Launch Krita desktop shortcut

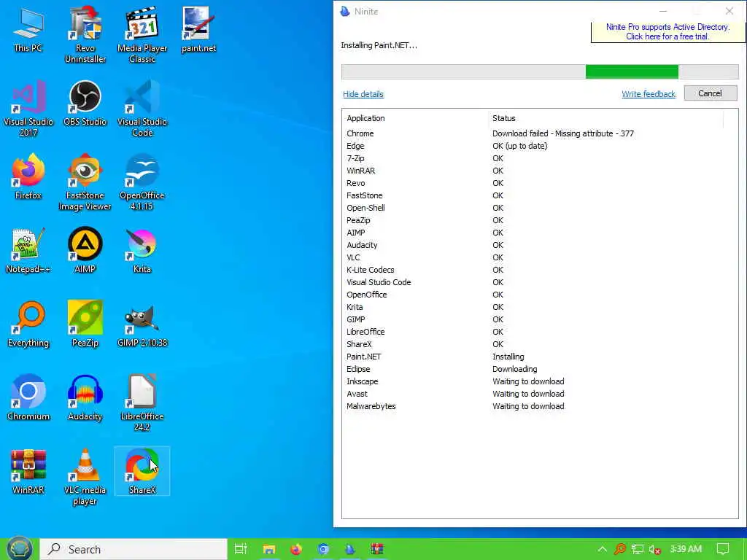(x=142, y=251)
